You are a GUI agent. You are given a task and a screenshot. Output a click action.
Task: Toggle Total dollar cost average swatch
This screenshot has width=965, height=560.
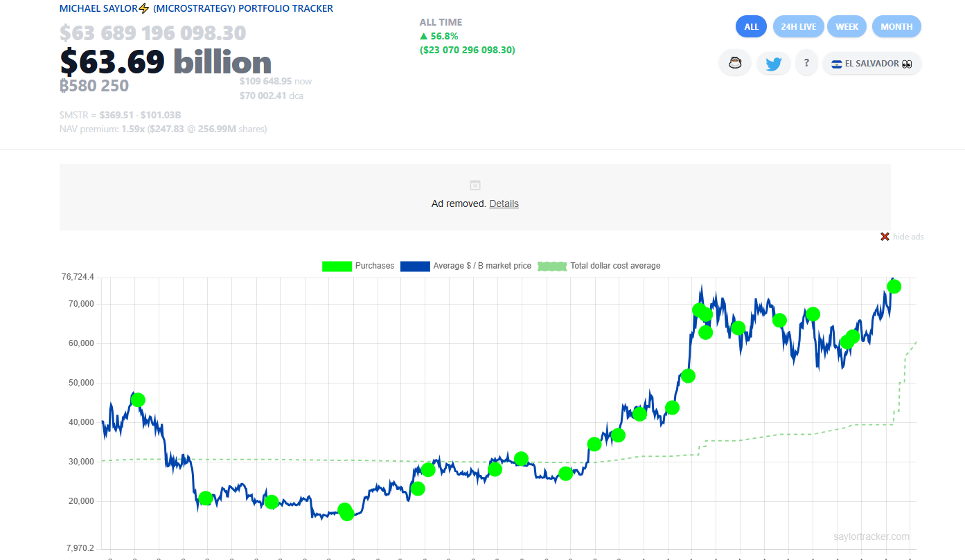coord(552,266)
